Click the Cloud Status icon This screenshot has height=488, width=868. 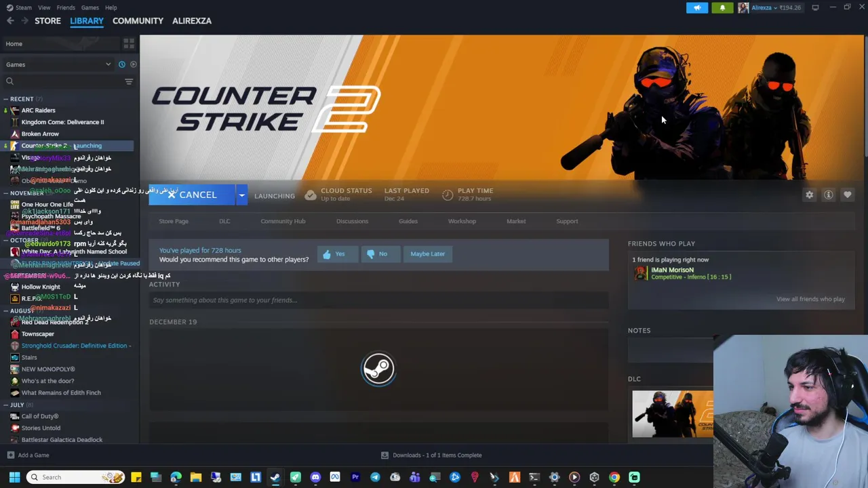tap(311, 195)
